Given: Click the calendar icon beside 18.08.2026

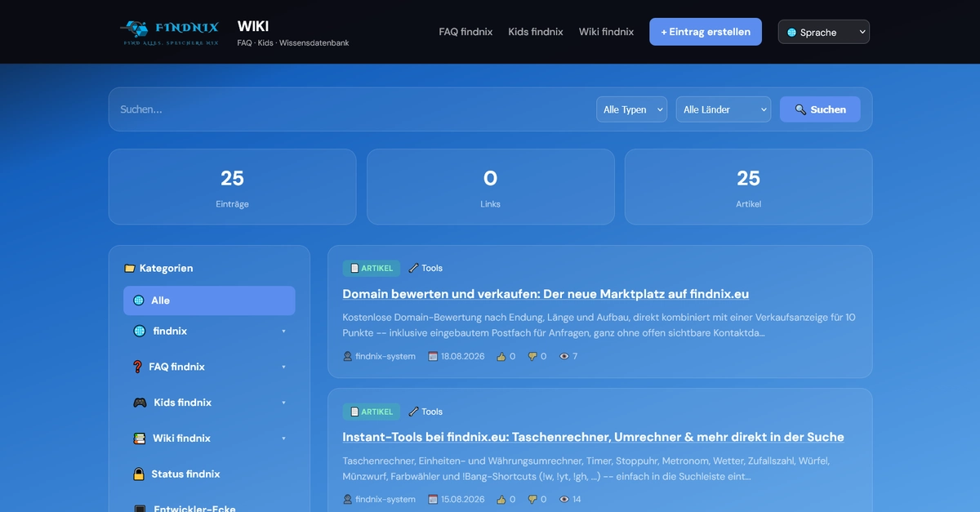Looking at the screenshot, I should tap(433, 356).
